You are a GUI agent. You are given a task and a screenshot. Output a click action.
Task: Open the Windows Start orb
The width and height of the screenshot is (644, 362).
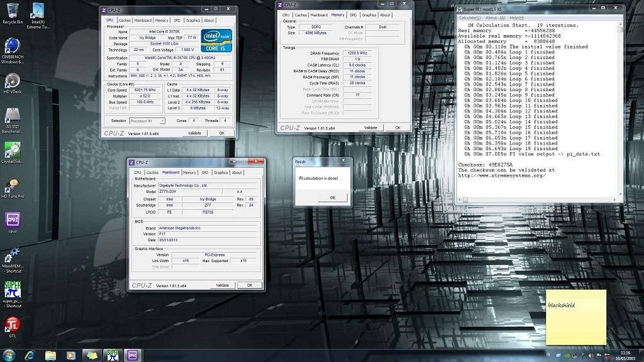point(9,355)
